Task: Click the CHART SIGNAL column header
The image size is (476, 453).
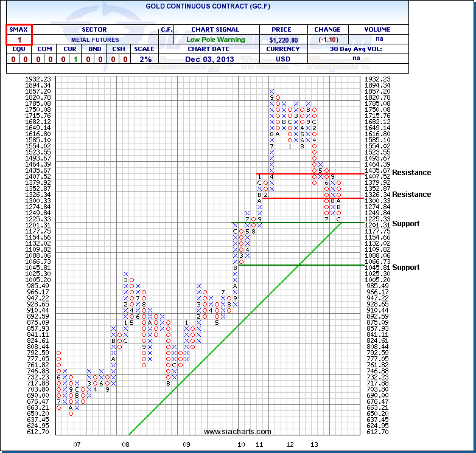Action: pyautogui.click(x=215, y=29)
